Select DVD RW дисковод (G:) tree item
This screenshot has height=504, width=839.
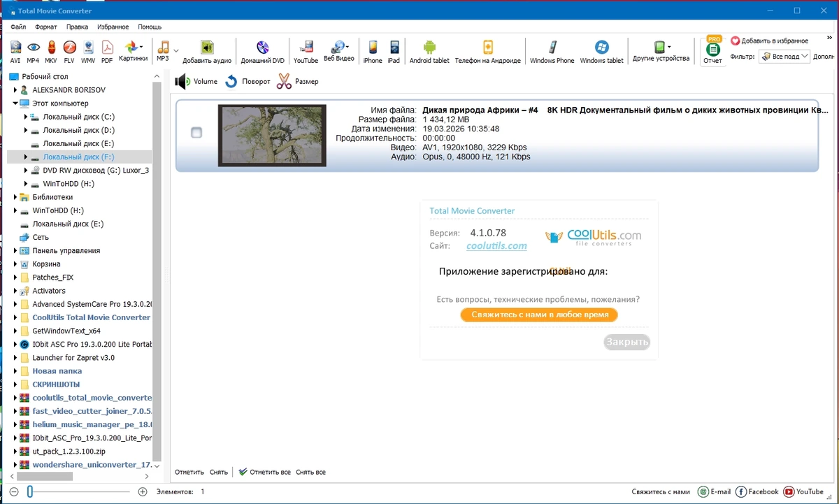tap(96, 170)
